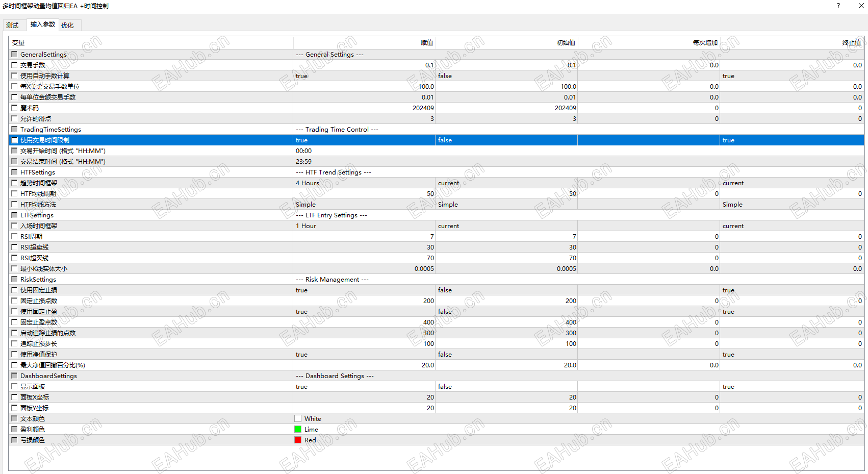This screenshot has height=474, width=868.
Task: Open the '4 Hours' 趋势时间框架 value
Action: (308, 183)
